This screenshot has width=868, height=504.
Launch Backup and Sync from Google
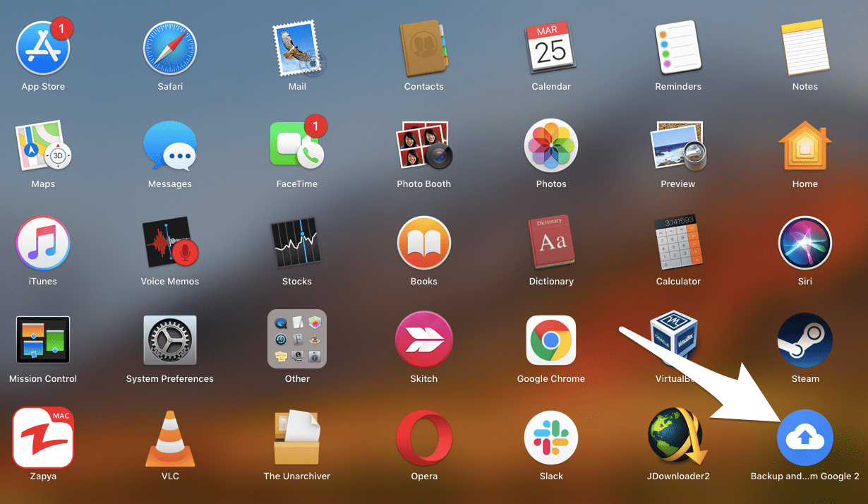click(805, 438)
